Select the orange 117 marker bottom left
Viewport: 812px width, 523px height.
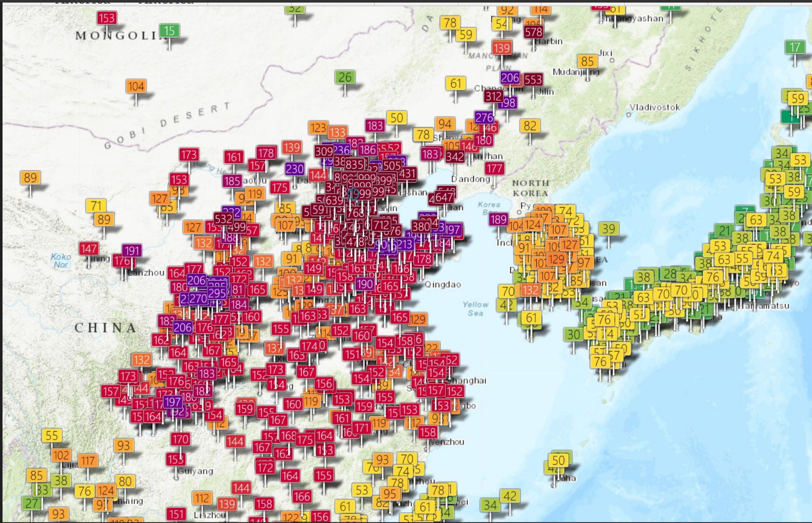(87, 461)
